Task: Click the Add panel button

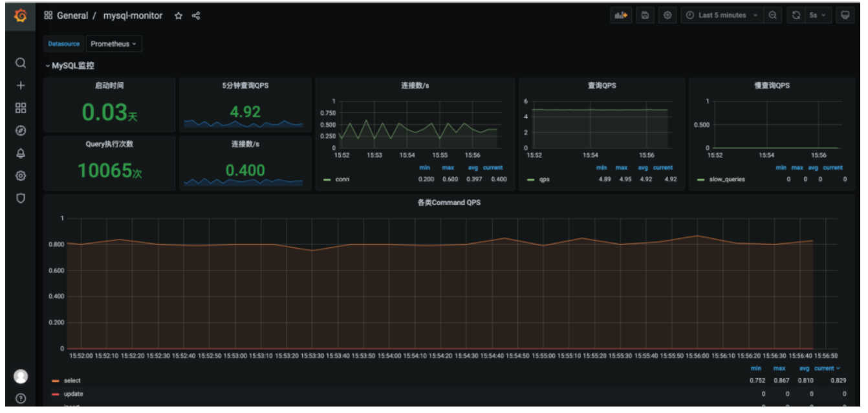Action: click(x=621, y=16)
